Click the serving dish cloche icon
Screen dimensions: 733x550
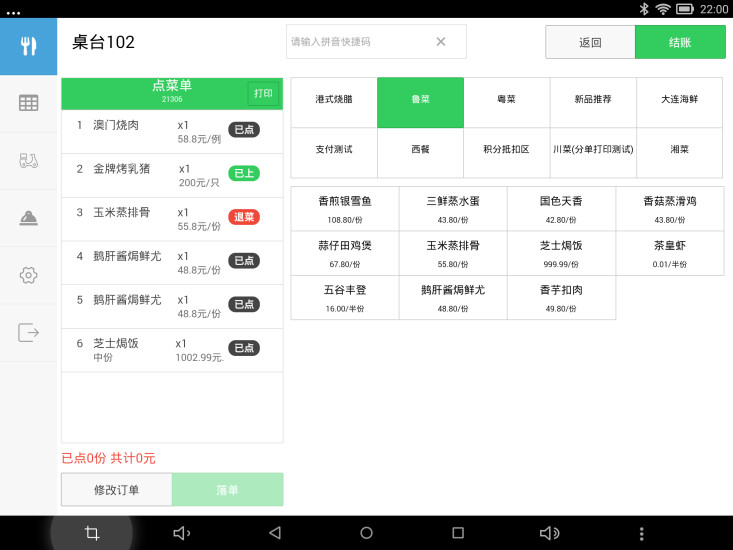coord(28,217)
